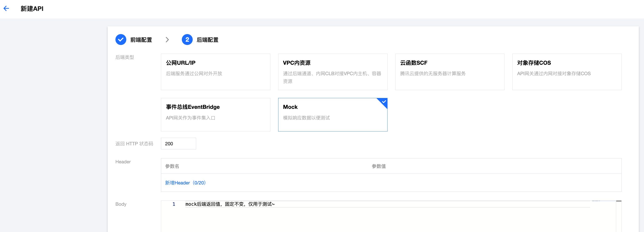The image size is (644, 232).
Task: Pick the 事件总线EventBridge backend type card
Action: (215, 115)
